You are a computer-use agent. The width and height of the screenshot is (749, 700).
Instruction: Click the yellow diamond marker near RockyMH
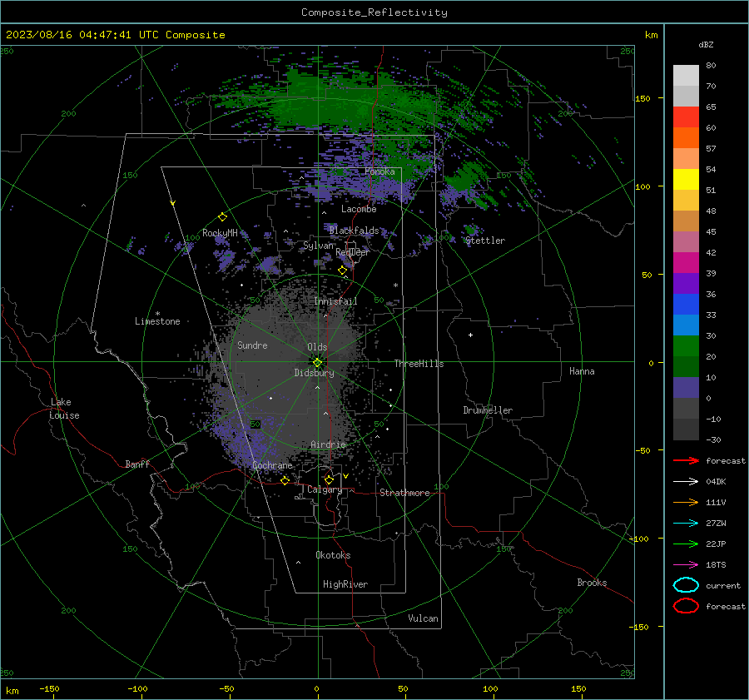point(222,217)
